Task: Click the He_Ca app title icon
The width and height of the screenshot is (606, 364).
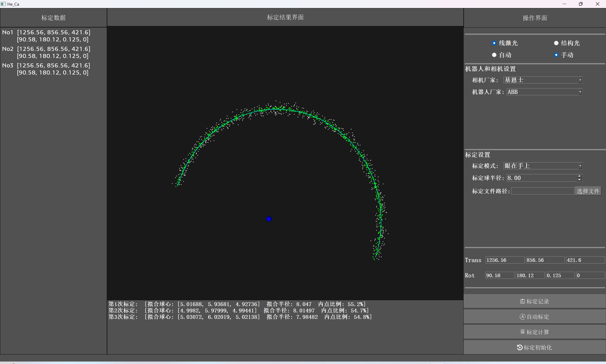Action: tap(3, 4)
